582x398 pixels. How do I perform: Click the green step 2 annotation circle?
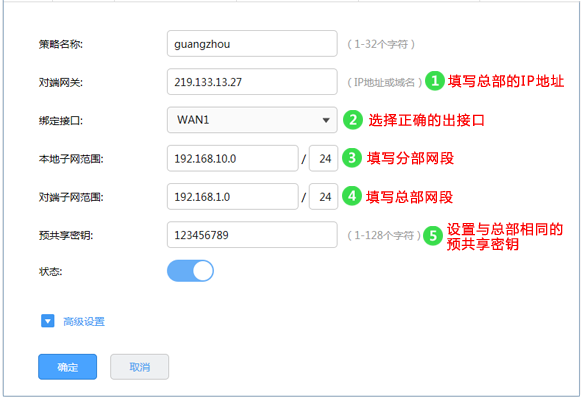pos(353,120)
